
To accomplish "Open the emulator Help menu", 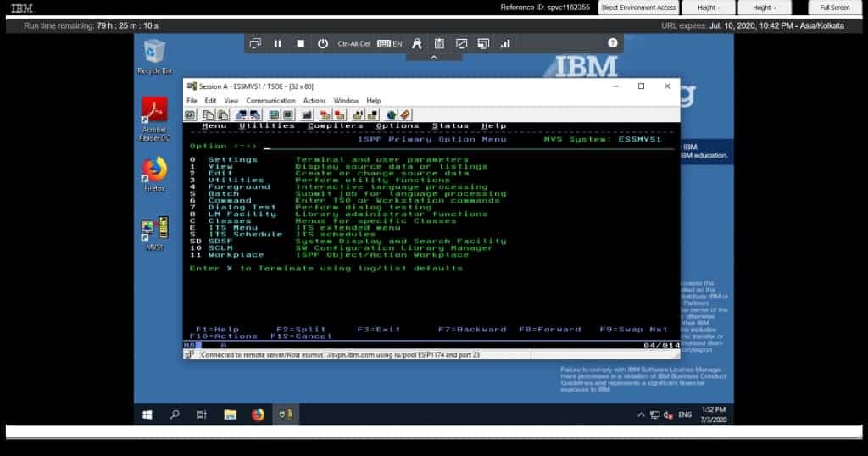I will (x=374, y=101).
